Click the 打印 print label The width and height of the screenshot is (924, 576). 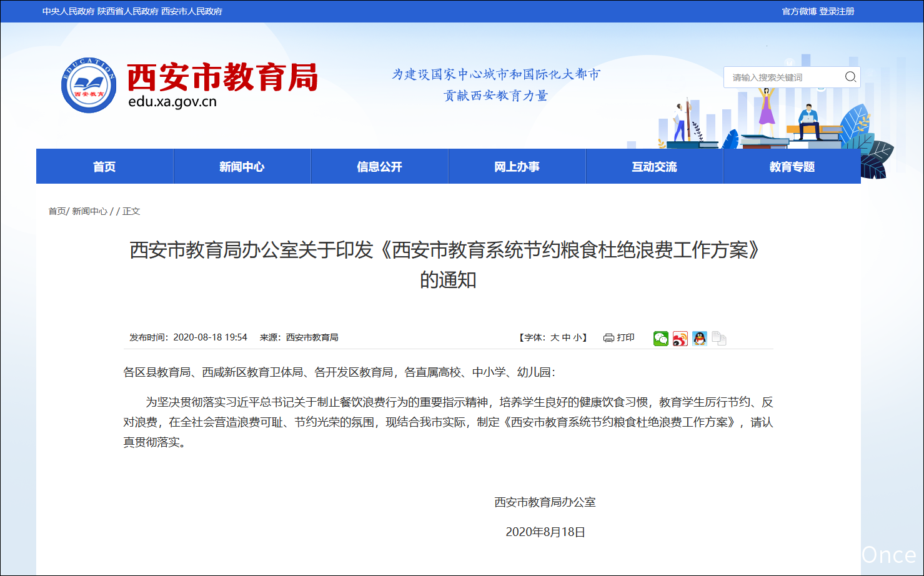coord(625,337)
